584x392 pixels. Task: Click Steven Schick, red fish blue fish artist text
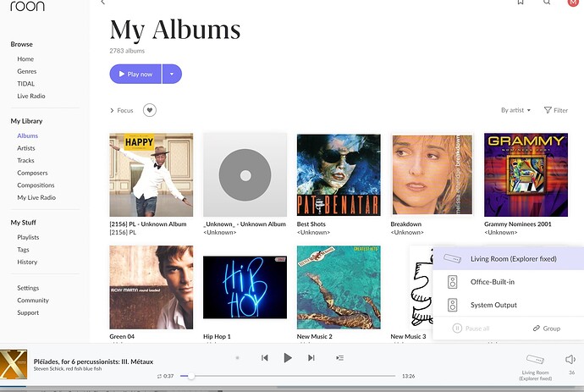point(68,368)
